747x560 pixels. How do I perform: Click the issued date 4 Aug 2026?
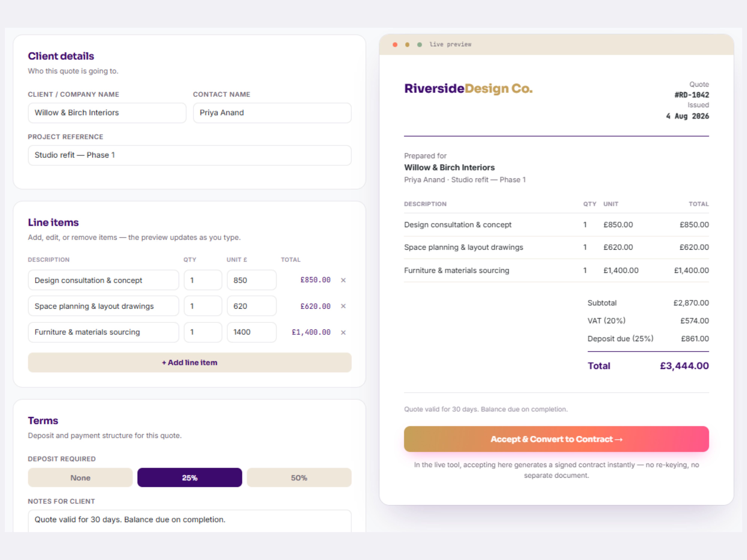pyautogui.click(x=688, y=116)
